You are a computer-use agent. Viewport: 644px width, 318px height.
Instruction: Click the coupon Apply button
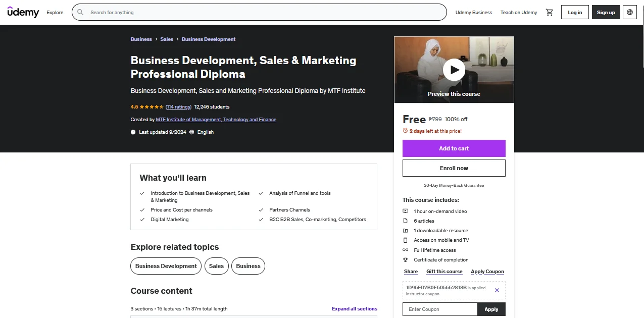point(491,309)
